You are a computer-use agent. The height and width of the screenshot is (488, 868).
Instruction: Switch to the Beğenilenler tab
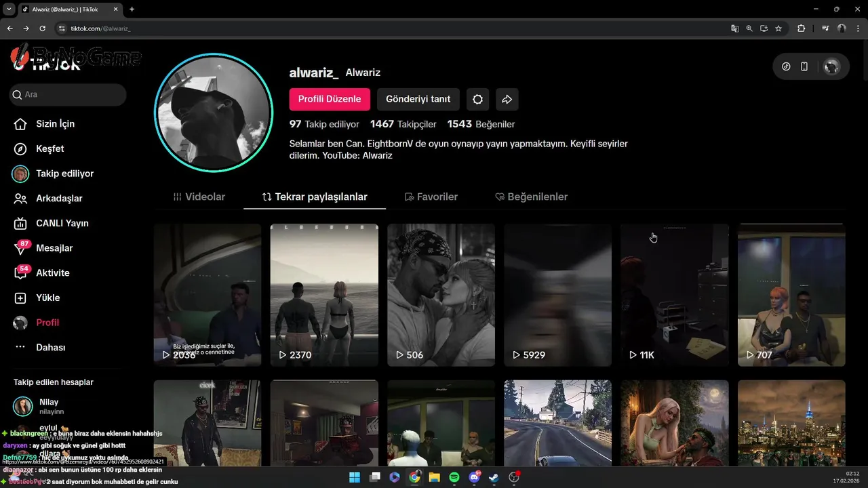coord(531,197)
